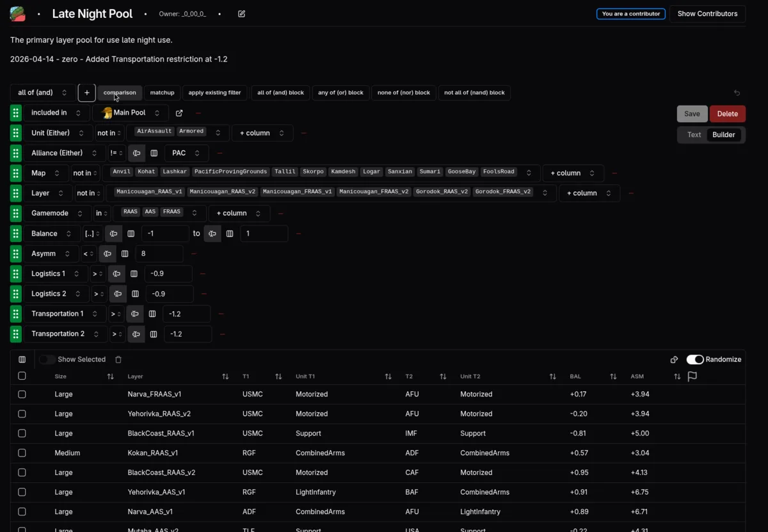768x532 pixels.
Task: Open Main Pool via external link icon
Action: 179,113
